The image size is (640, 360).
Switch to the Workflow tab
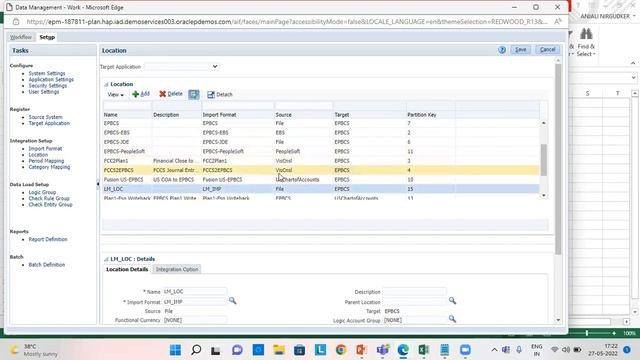click(x=21, y=37)
